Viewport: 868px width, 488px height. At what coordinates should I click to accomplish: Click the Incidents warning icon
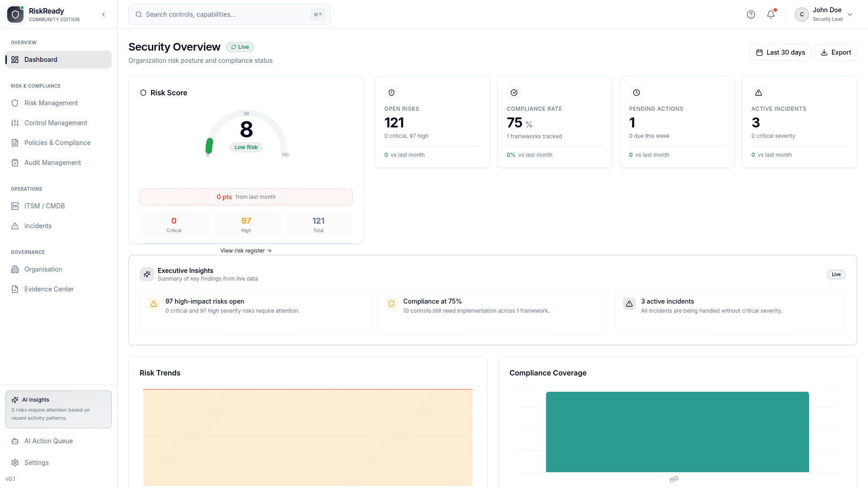coord(15,225)
